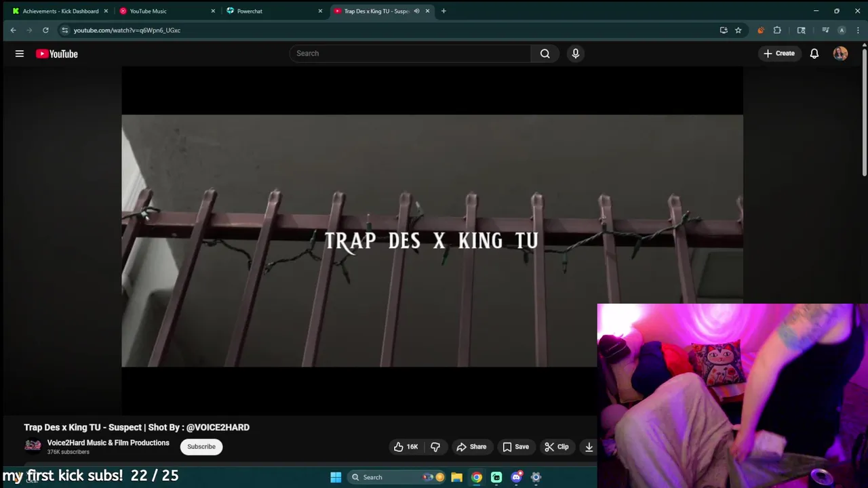This screenshot has height=488, width=868.
Task: Go back in browser history
Action: pos(13,30)
